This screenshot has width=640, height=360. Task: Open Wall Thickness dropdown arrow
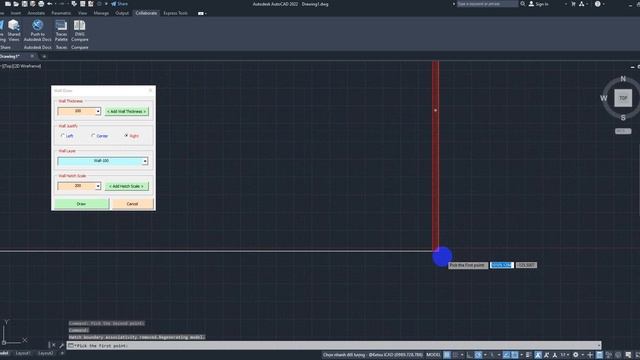[x=98, y=111]
